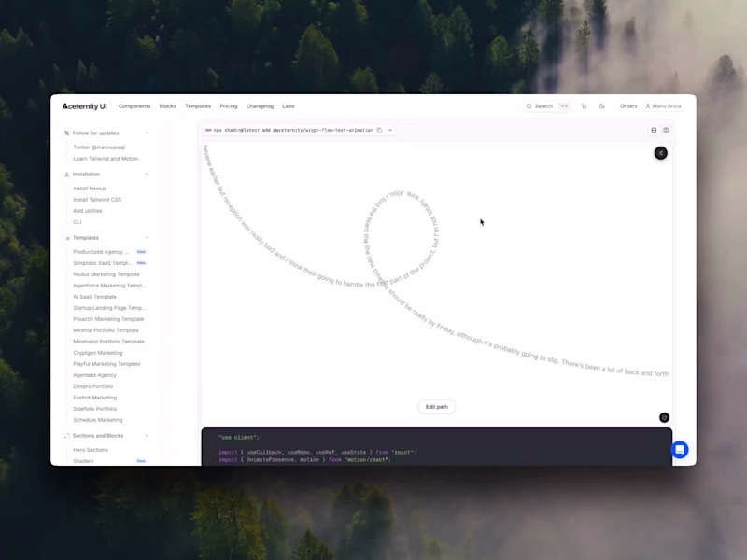Open Proactiv Marketing Template
747x560 pixels.
click(x=108, y=319)
